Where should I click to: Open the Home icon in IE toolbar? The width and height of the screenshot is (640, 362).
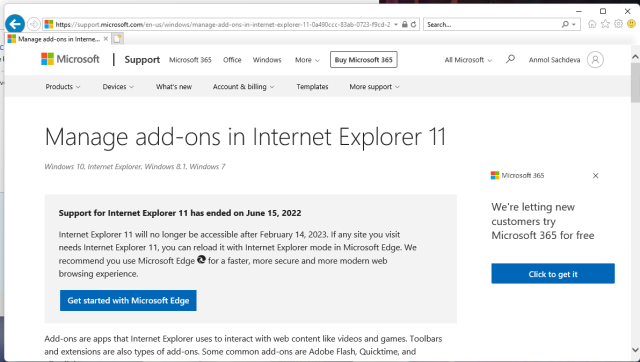pos(592,24)
